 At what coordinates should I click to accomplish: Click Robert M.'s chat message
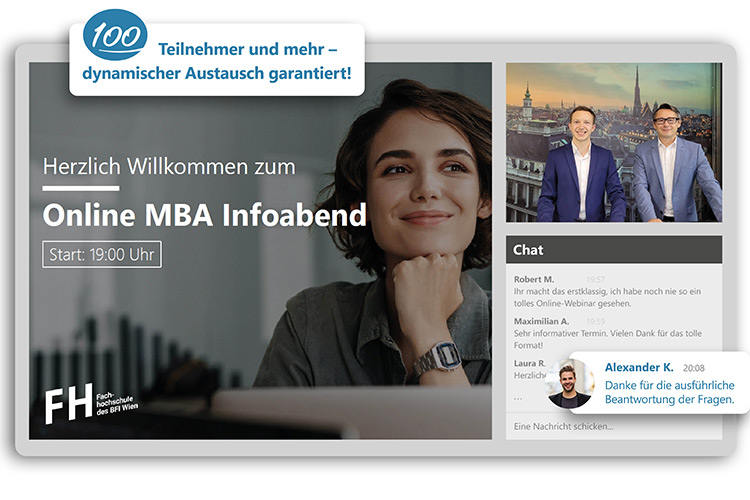607,297
